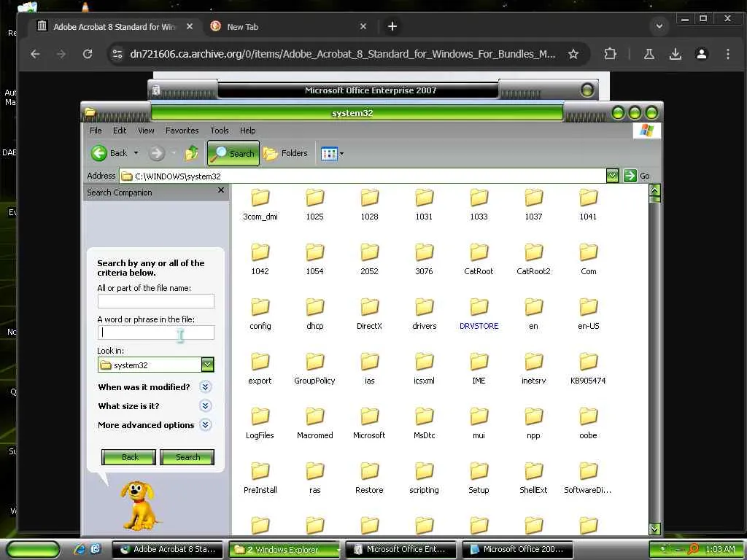The image size is (747, 560).
Task: Expand the Address bar dropdown
Action: (612, 176)
